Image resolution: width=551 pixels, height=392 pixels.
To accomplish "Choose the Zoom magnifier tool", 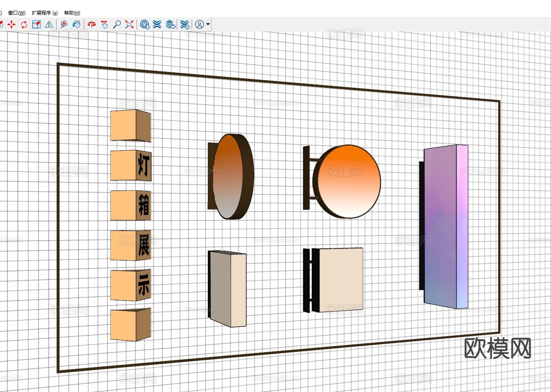I will coord(117,25).
